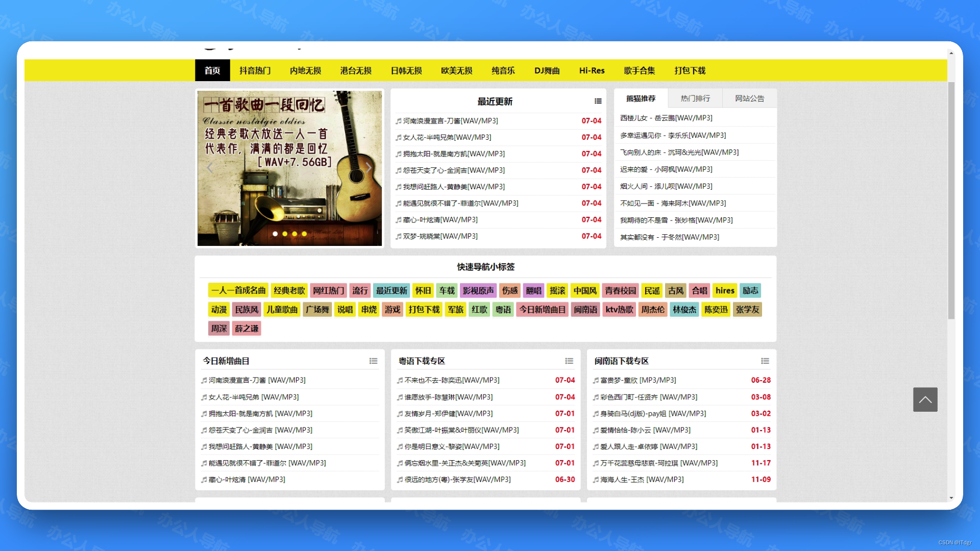Image resolution: width=980 pixels, height=551 pixels.
Task: Open list icon beside 闽南语下载专区 header
Action: [765, 361]
